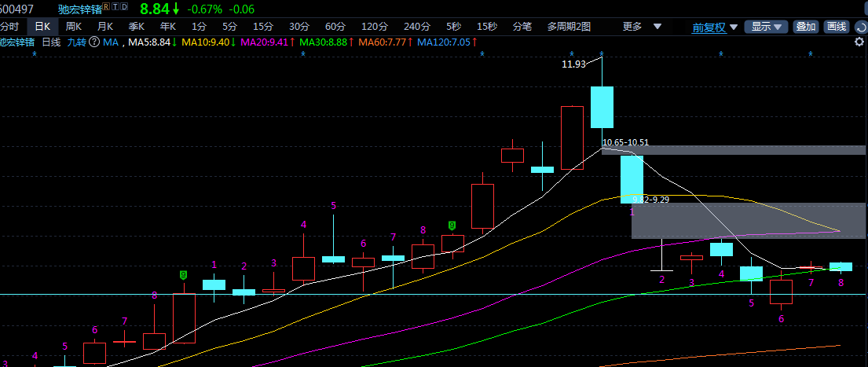Viewport: 868px width, 367px height.
Task: Select the 240分 period tab
Action: (417, 27)
